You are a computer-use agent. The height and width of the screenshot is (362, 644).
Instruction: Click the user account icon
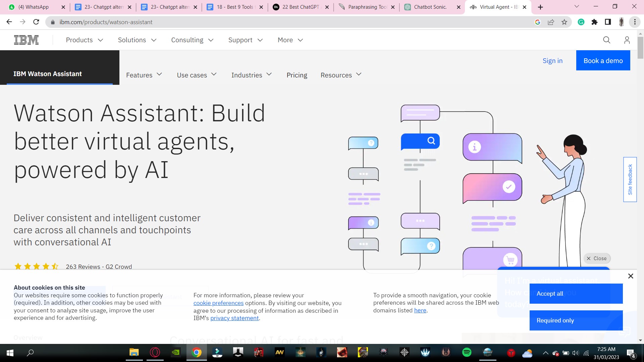[627, 40]
